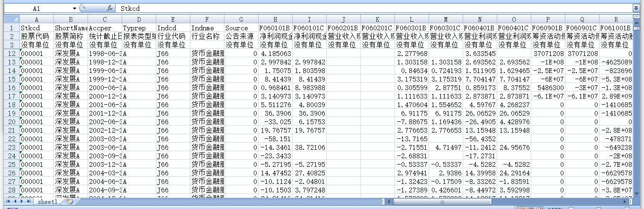Select column G header
This screenshot has width=644, height=209.
[241, 19]
